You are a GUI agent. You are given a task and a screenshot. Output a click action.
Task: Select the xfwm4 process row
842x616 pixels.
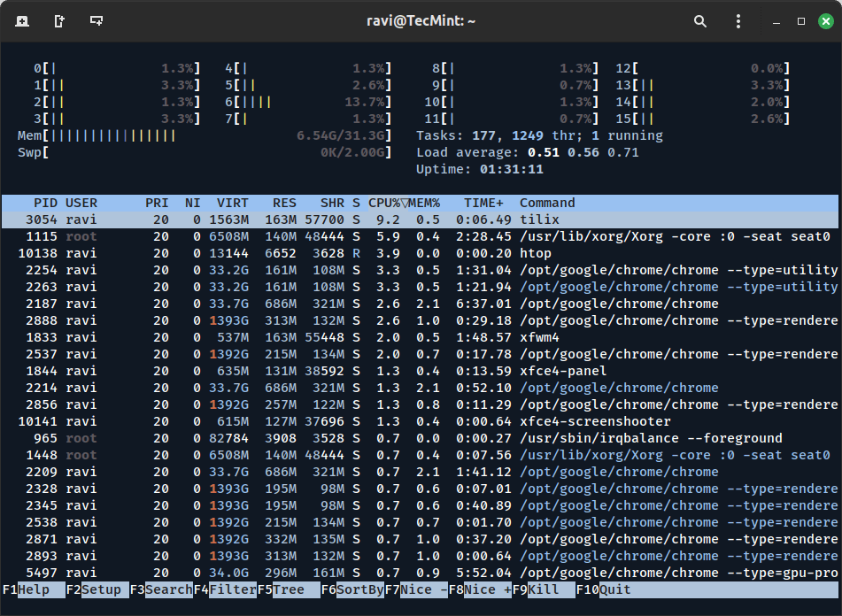coord(420,337)
